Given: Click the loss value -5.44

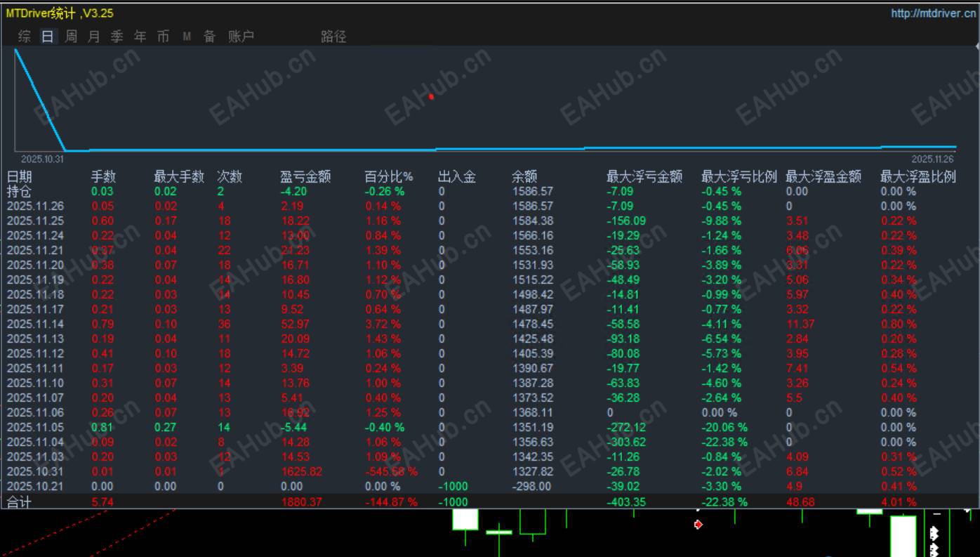Looking at the screenshot, I should pyautogui.click(x=293, y=427).
